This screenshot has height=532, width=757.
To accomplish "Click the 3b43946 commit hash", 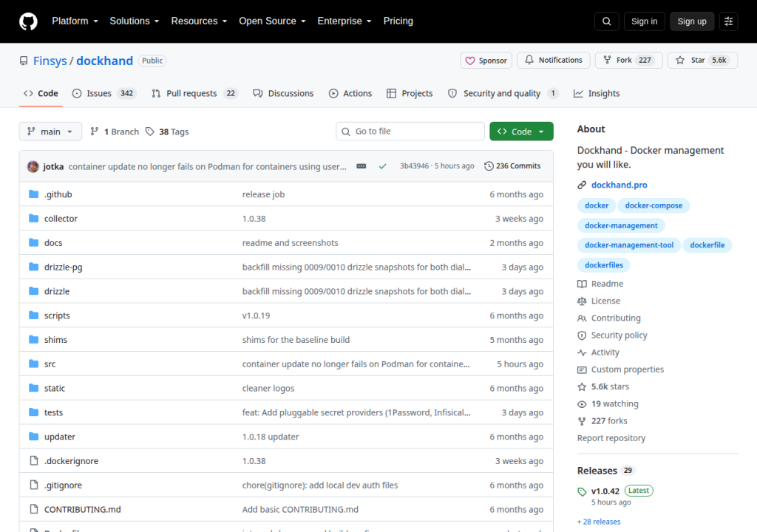I will (x=414, y=166).
